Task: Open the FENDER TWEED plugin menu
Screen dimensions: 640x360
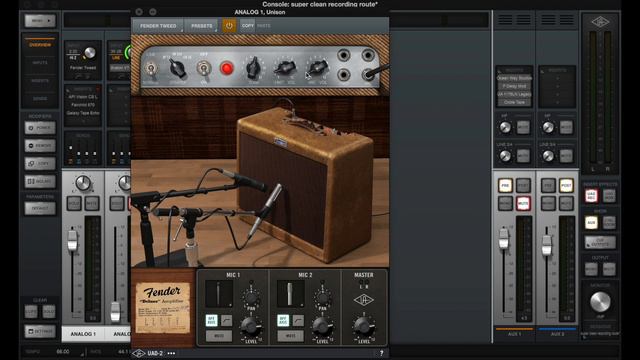Action: 158,26
